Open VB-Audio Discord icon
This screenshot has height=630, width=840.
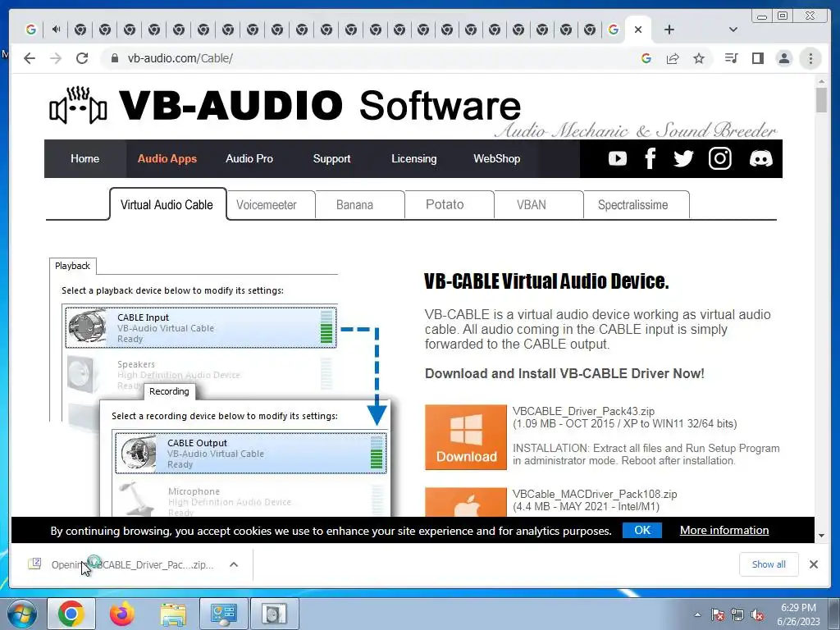coord(760,158)
